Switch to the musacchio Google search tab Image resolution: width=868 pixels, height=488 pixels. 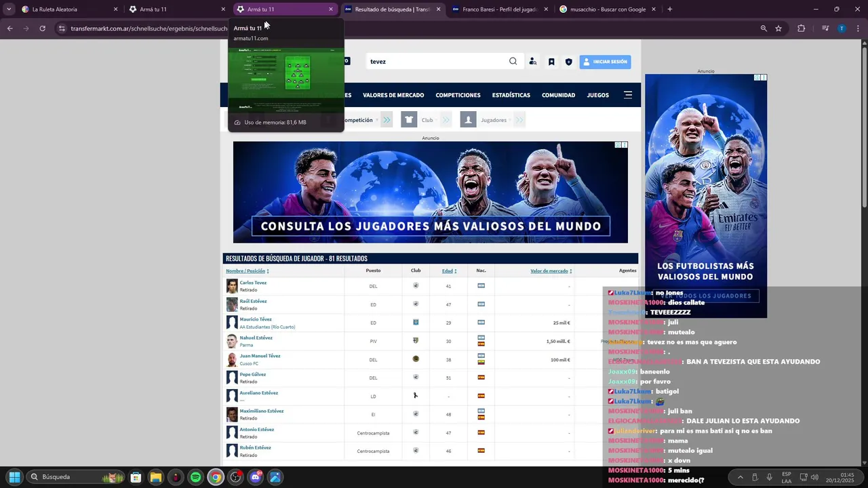pyautogui.click(x=608, y=9)
